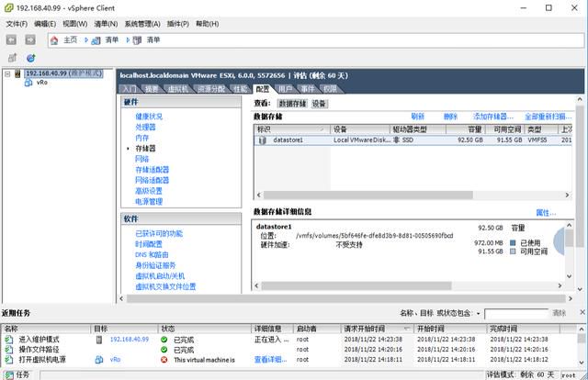Image resolution: width=588 pixels, height=380 pixels.
Task: Click the vSphere Client title bar app icon
Action: tap(8, 8)
